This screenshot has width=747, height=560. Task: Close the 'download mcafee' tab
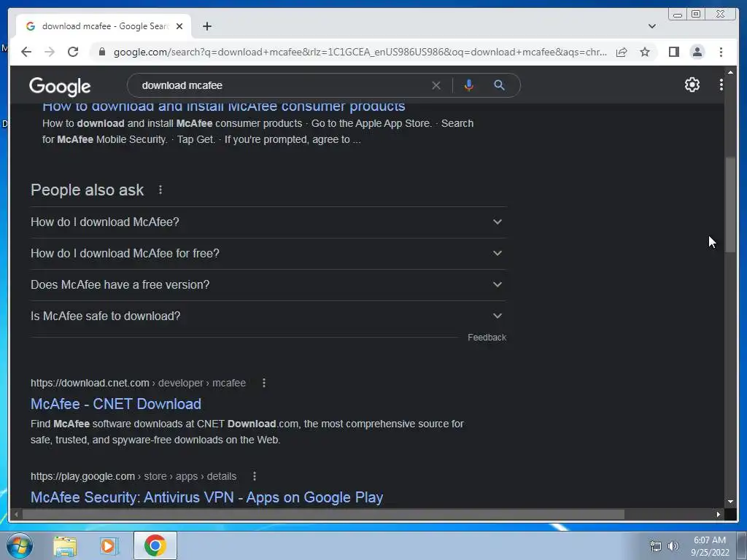pos(179,26)
